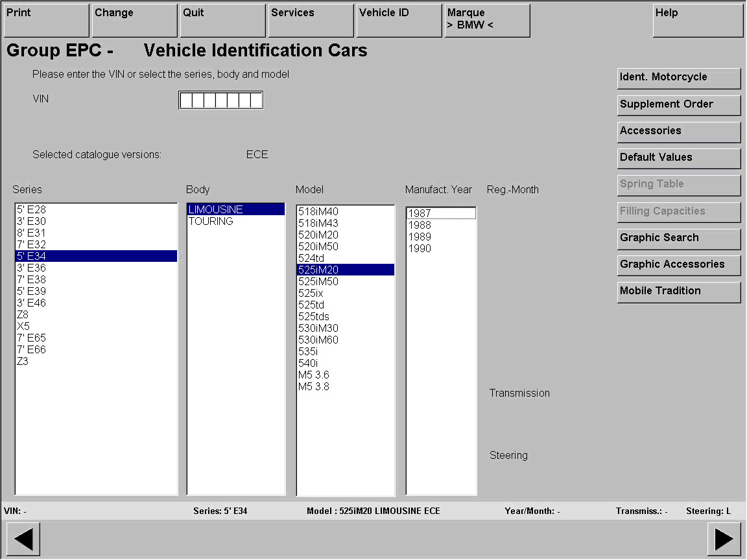This screenshot has height=560, width=747.
Task: Select series Z3
Action: pos(96,362)
